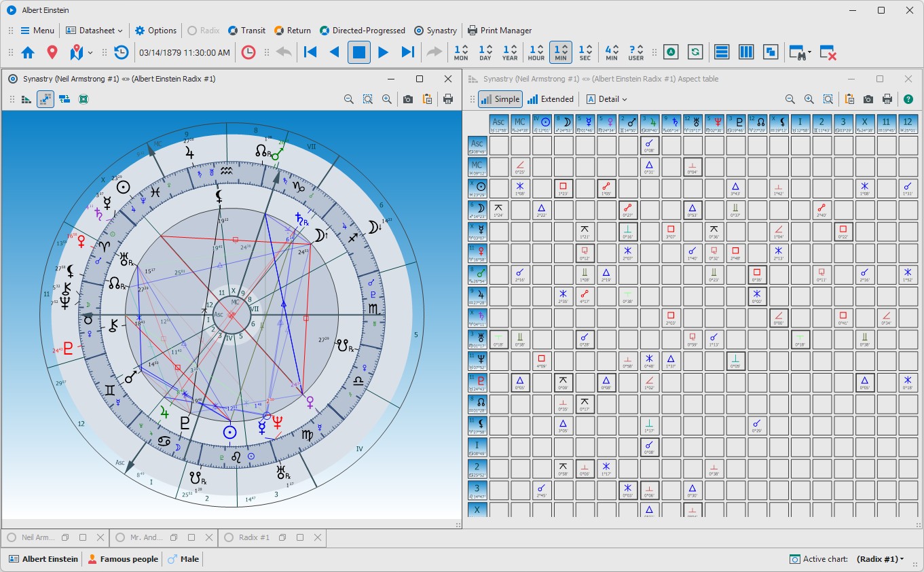Open the Print Manager
This screenshot has width=924, height=572.
[x=500, y=31]
